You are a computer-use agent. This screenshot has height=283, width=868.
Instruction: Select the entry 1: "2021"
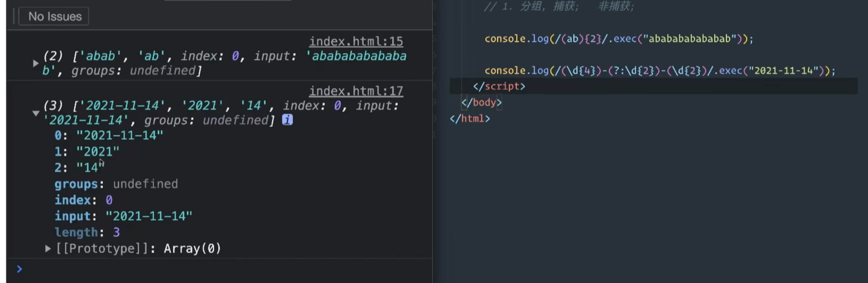click(x=87, y=152)
